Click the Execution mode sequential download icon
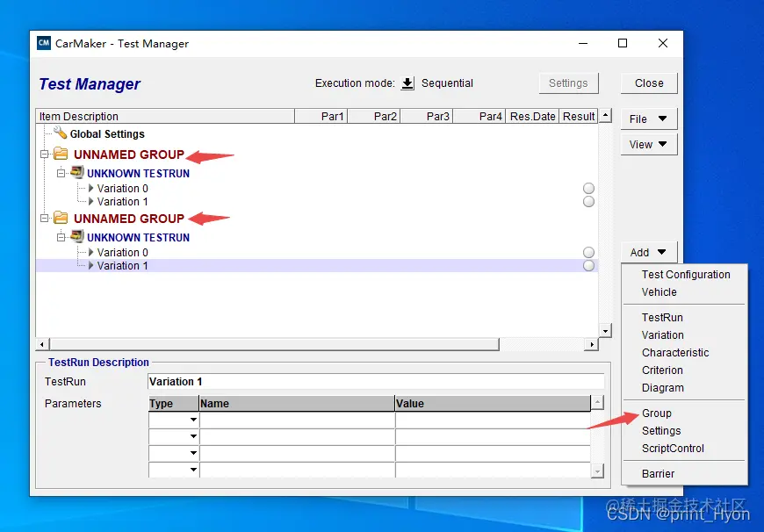 [x=407, y=83]
